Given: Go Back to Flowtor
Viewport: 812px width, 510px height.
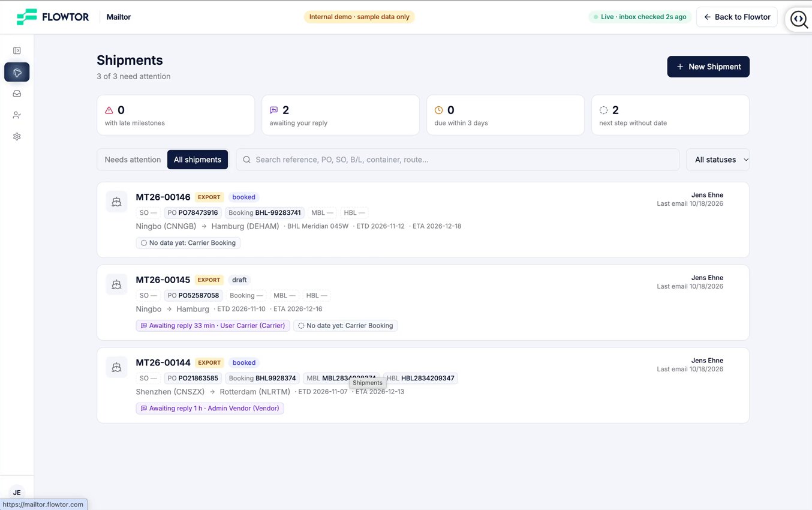Looking at the screenshot, I should (x=737, y=17).
